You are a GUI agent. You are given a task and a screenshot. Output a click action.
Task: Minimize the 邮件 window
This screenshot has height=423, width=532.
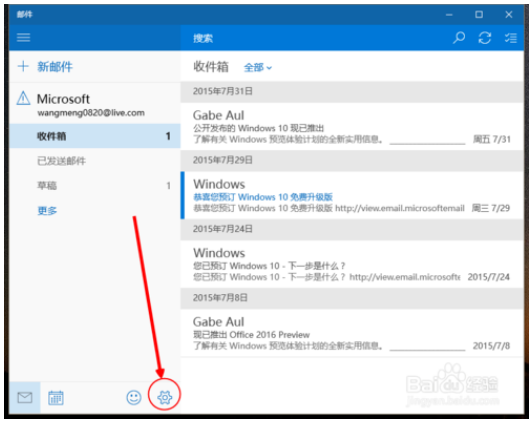pos(449,15)
